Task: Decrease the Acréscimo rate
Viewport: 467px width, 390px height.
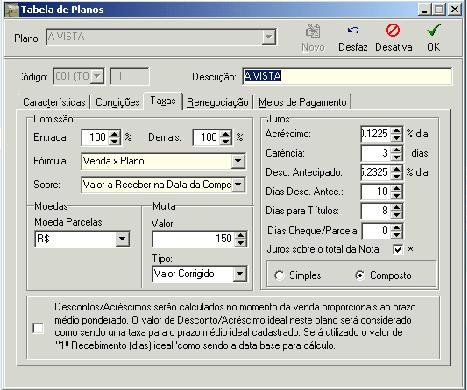Action: (x=396, y=137)
